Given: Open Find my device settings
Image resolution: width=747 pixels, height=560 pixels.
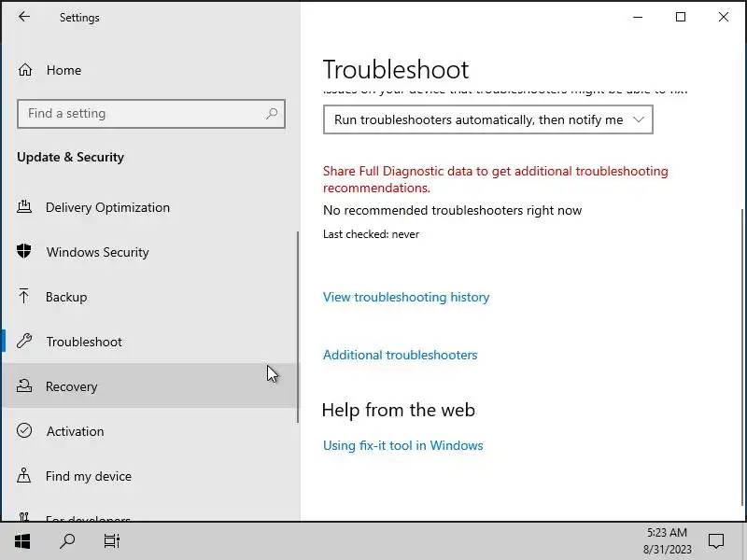Looking at the screenshot, I should (x=150, y=476).
